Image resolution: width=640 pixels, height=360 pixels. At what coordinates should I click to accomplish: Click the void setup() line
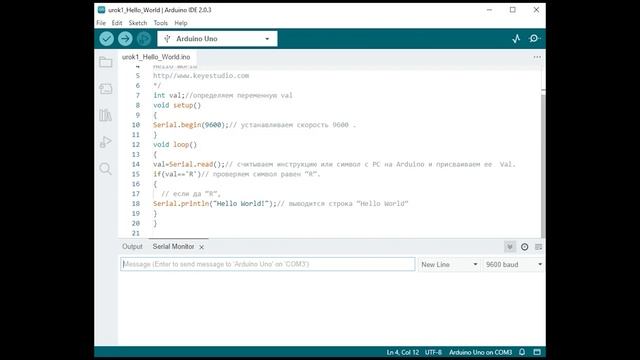pos(177,105)
